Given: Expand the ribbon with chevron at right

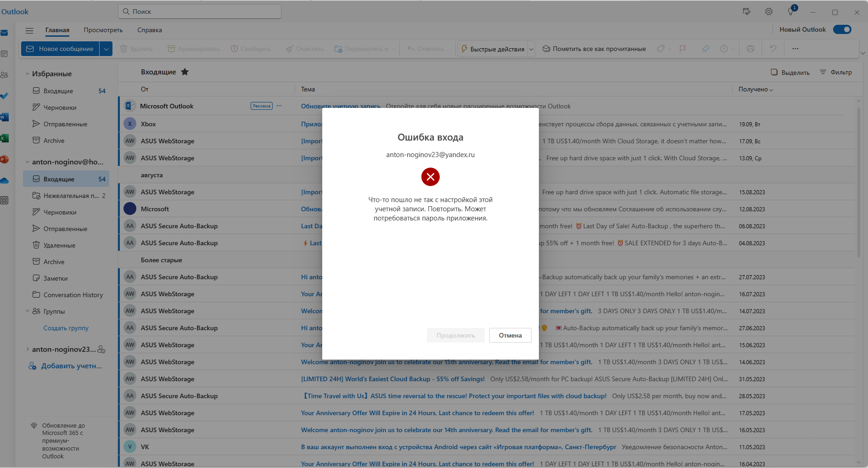Looking at the screenshot, I should (x=862, y=53).
